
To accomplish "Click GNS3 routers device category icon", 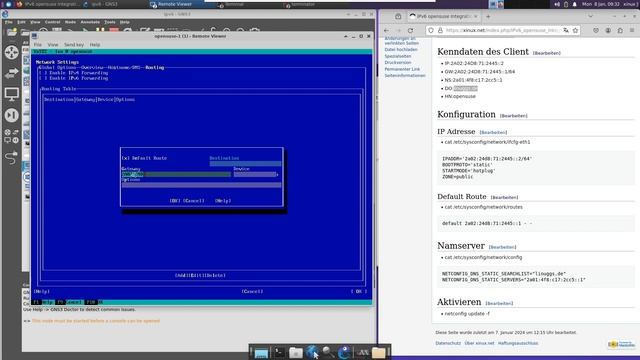I will click(11, 52).
